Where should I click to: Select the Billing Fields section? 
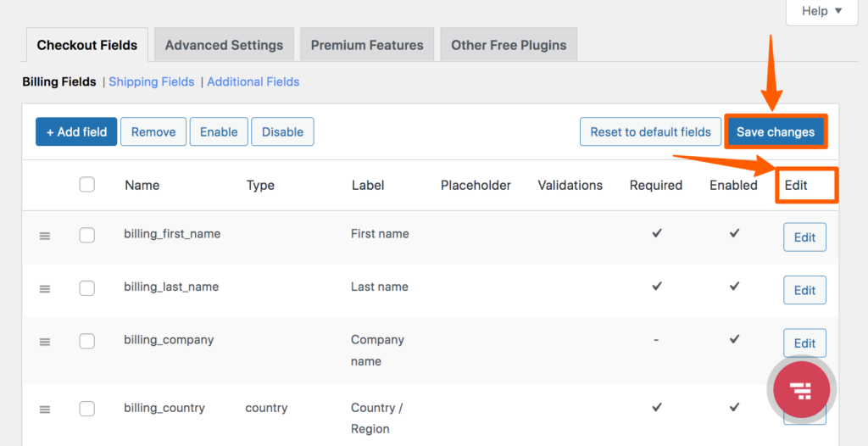pos(59,82)
